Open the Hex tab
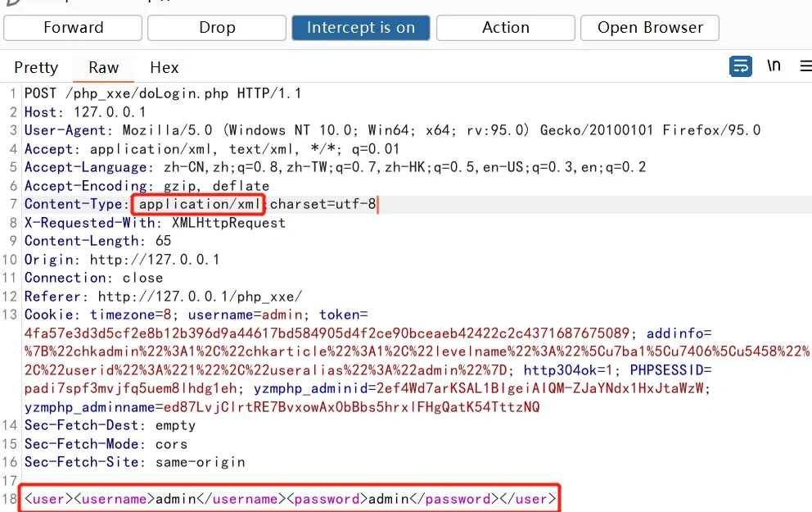Viewport: 812px width, 512px height. click(x=165, y=67)
